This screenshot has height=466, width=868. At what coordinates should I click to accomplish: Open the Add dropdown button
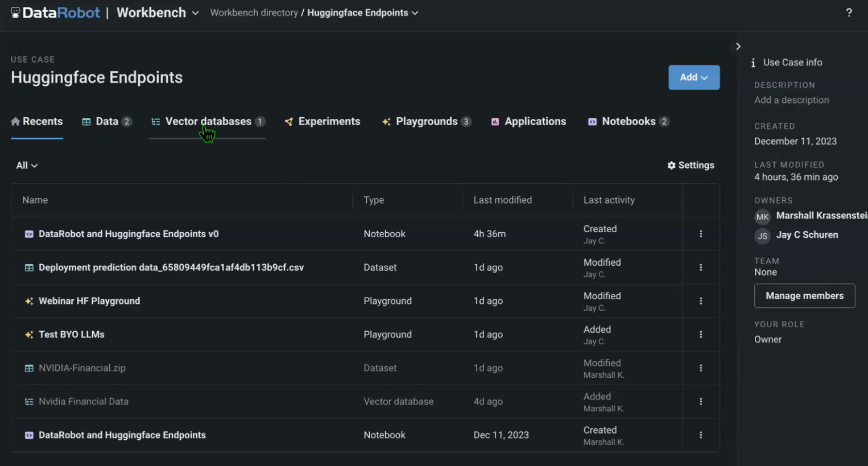[693, 77]
